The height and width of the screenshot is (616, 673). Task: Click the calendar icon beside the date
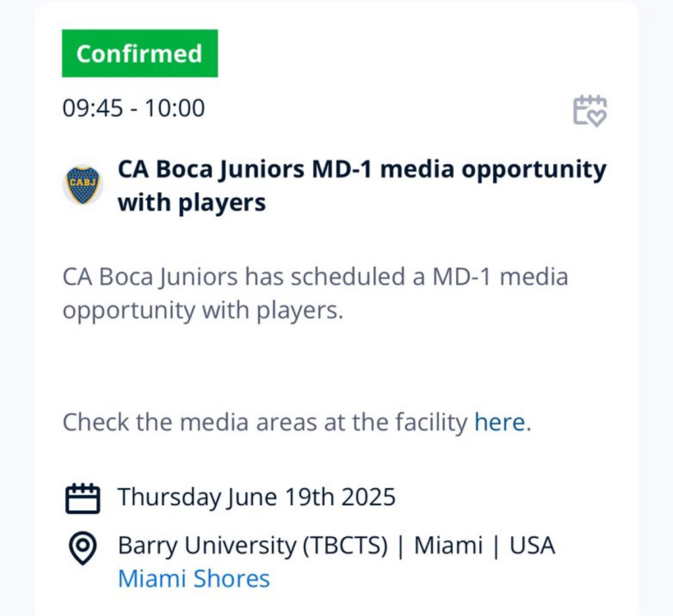tap(83, 498)
